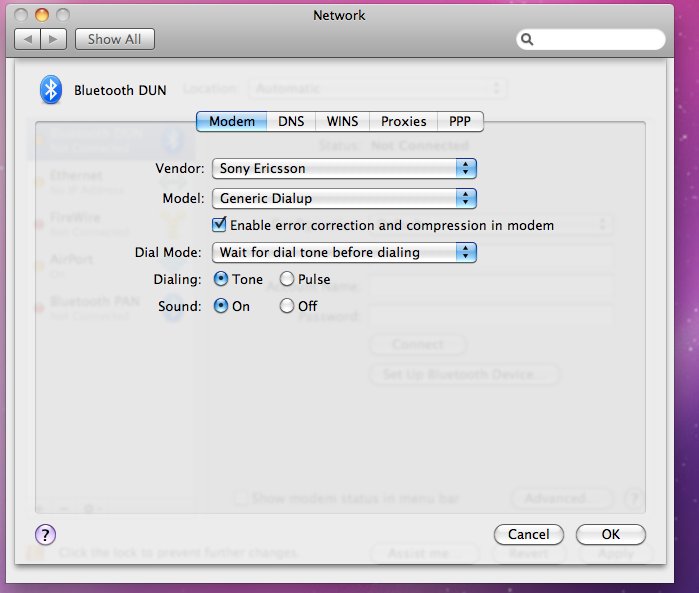The height and width of the screenshot is (593, 699).
Task: Toggle error correction and compression checkbox
Action: [219, 224]
